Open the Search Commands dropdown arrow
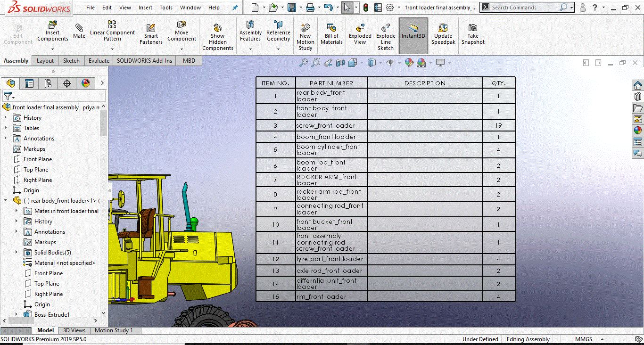 [x=572, y=8]
